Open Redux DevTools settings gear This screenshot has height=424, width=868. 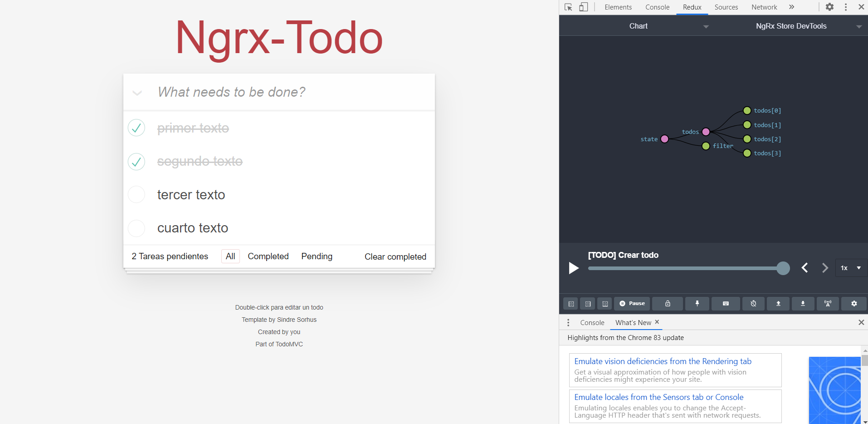(x=854, y=304)
